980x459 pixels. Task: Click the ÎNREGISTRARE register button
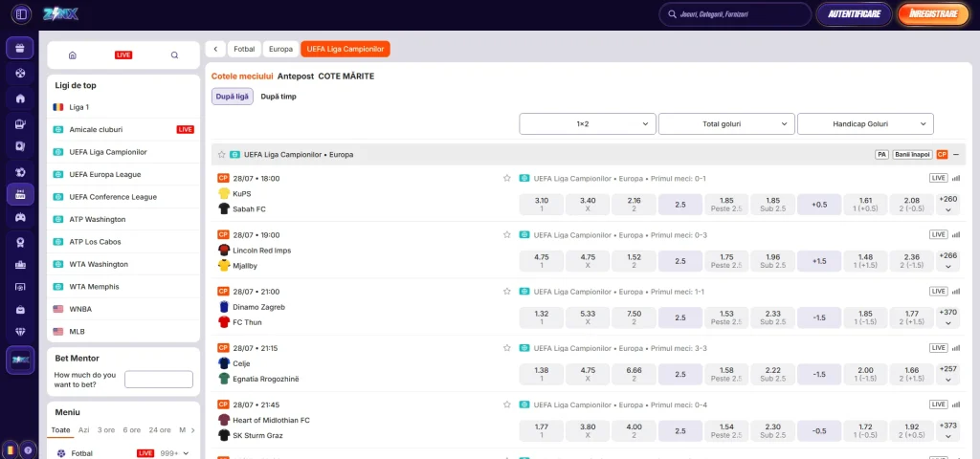[934, 13]
